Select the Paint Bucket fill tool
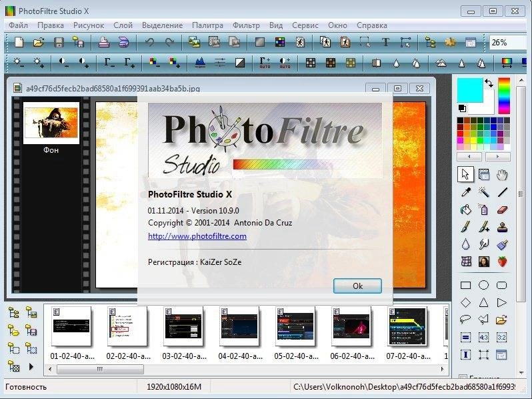Viewport: 532px width, 399px height. (x=466, y=210)
